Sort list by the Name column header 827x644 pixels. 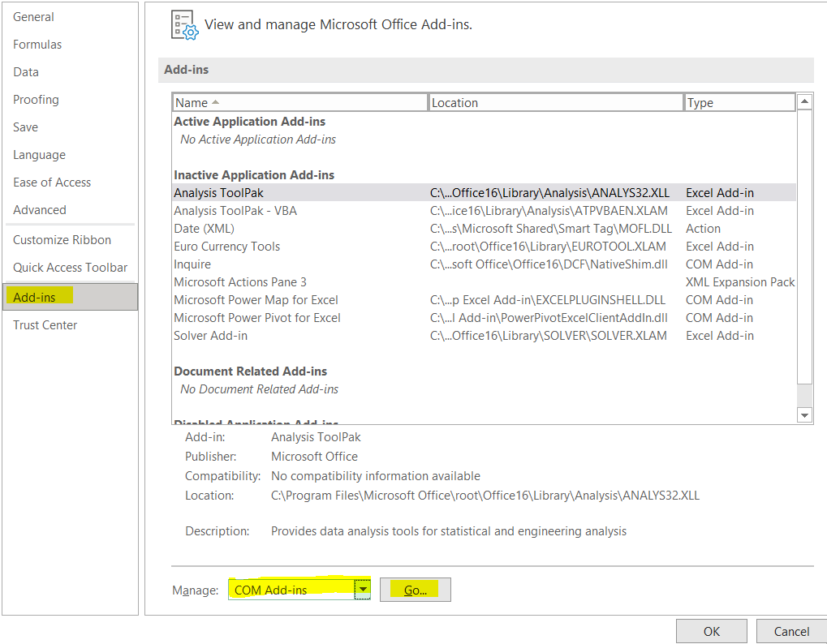click(299, 103)
